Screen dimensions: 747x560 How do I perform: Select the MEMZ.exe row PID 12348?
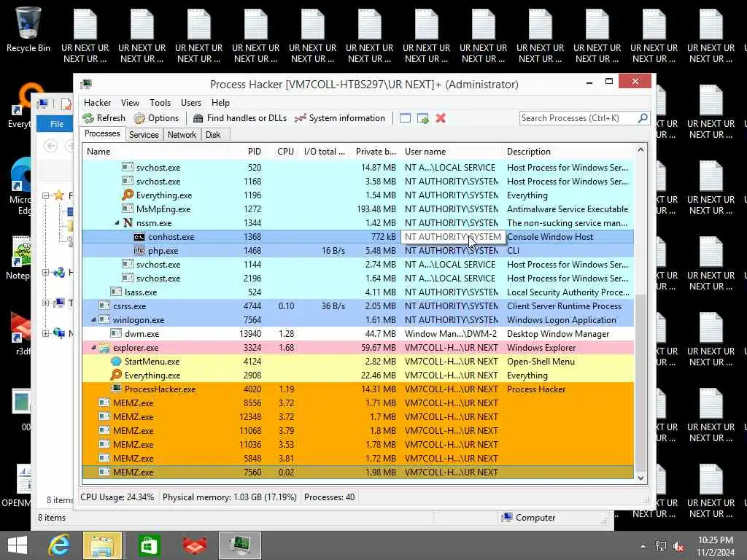pyautogui.click(x=357, y=416)
